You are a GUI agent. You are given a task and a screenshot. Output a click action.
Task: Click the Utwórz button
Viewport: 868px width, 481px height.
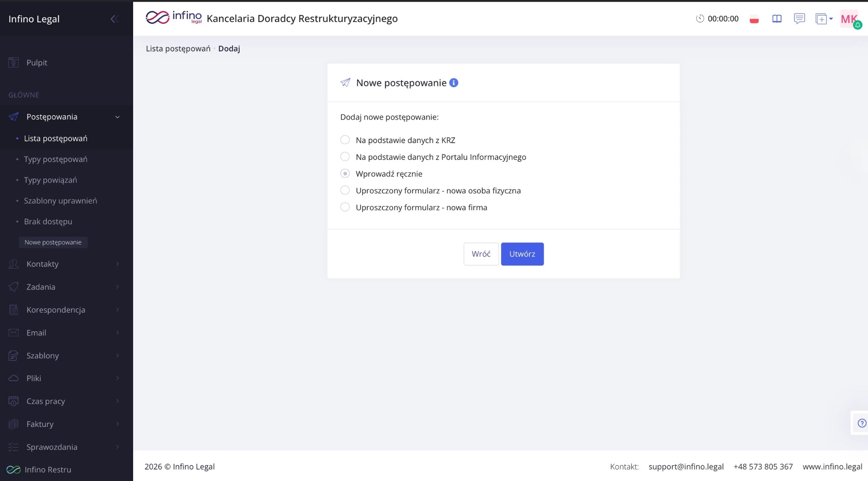[522, 254]
